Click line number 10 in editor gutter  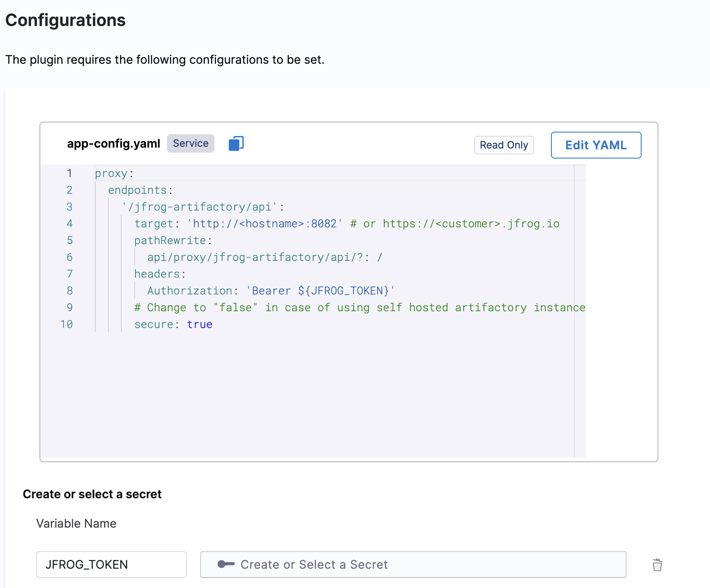click(x=66, y=325)
